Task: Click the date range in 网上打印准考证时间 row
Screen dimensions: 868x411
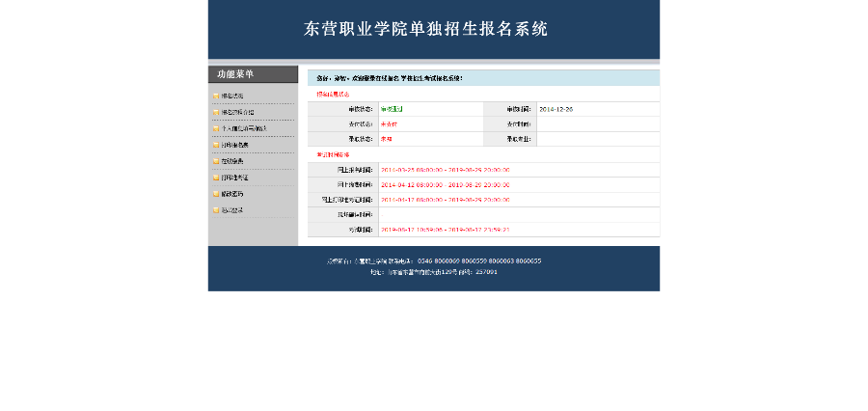Action: 445,200
